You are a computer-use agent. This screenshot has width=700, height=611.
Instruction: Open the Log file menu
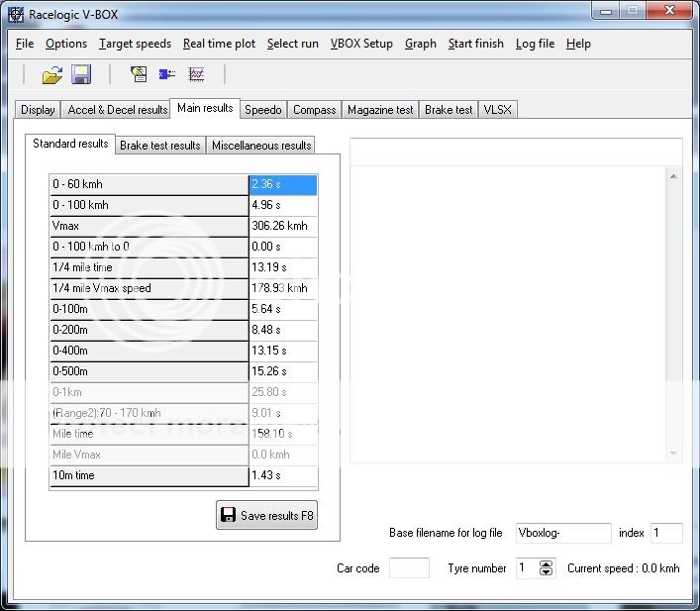pos(535,44)
